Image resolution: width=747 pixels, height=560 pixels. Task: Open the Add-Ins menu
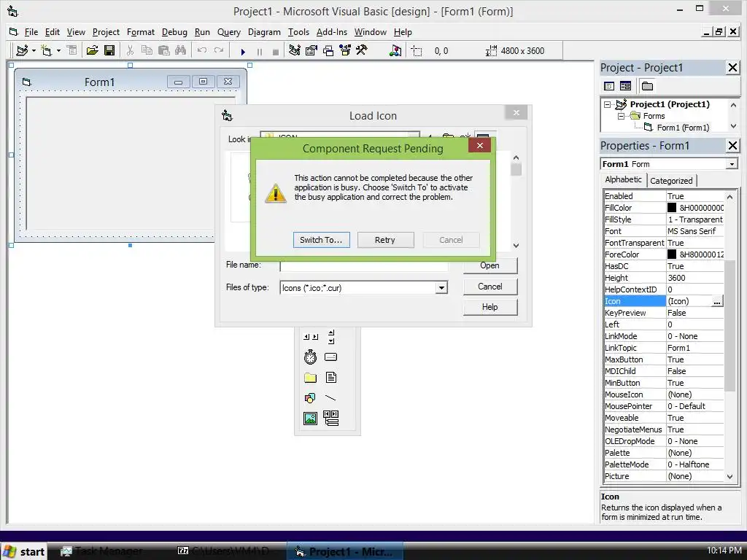coord(332,32)
